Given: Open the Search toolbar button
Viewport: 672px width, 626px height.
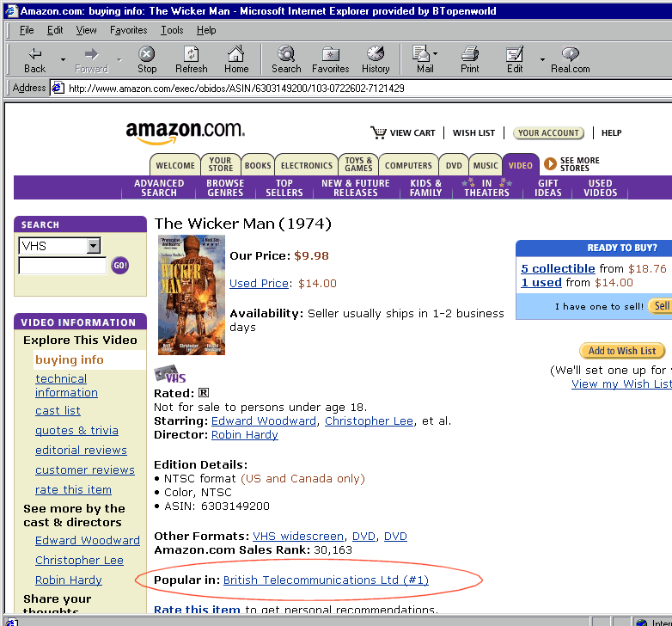Looking at the screenshot, I should coord(286,59).
